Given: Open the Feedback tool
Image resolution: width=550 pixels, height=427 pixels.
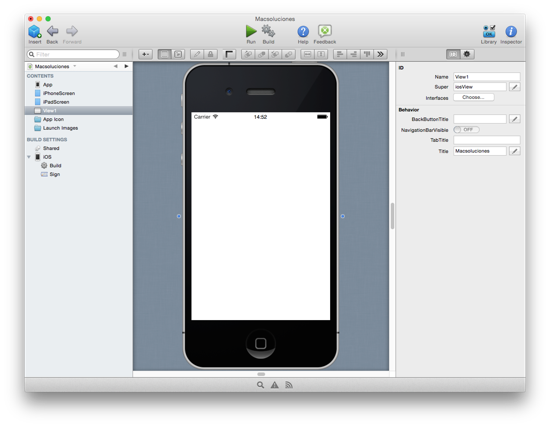Looking at the screenshot, I should coord(325,31).
